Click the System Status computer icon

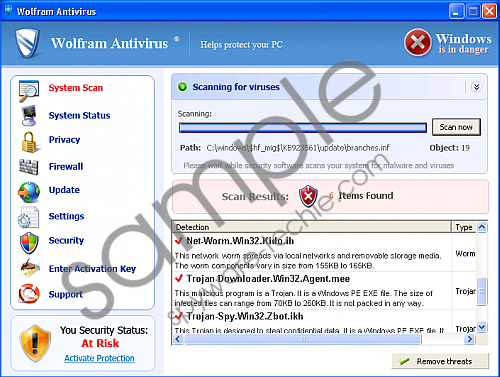[x=29, y=116]
